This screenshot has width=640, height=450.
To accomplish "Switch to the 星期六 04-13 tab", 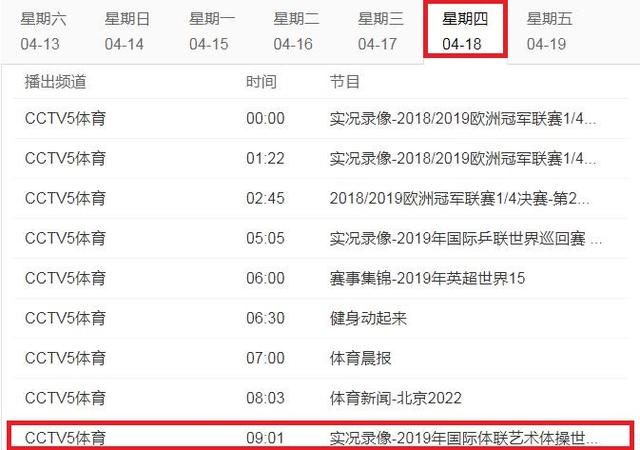I will pos(43,31).
